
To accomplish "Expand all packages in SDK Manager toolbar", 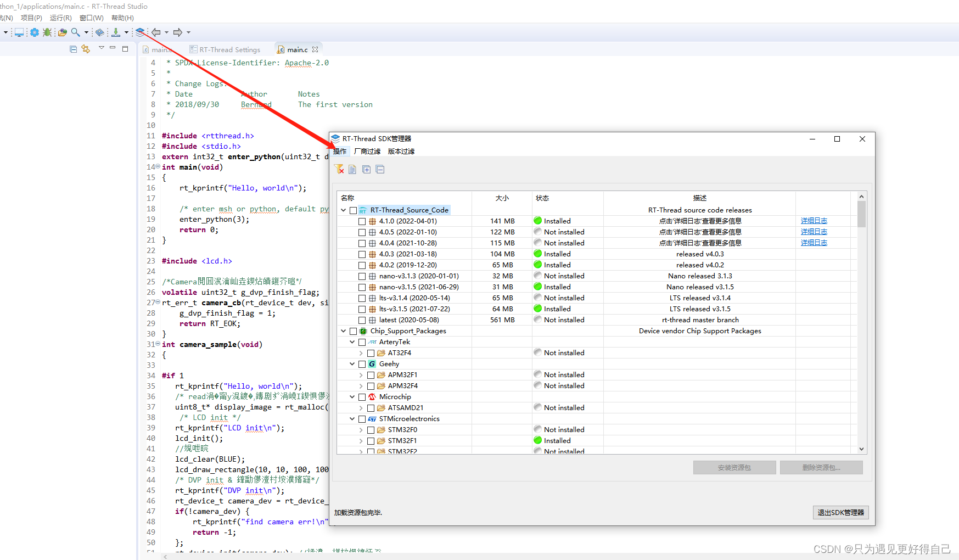I will click(x=366, y=169).
